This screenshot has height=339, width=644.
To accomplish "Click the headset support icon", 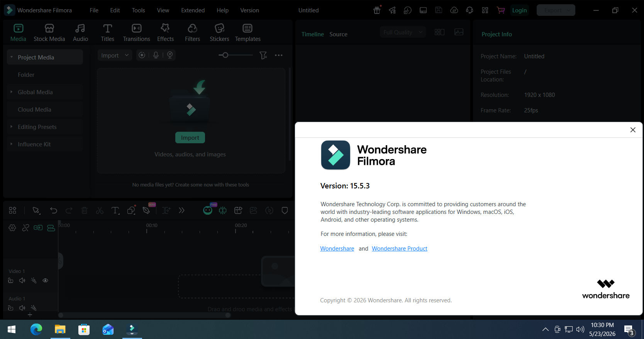I will 469,10.
